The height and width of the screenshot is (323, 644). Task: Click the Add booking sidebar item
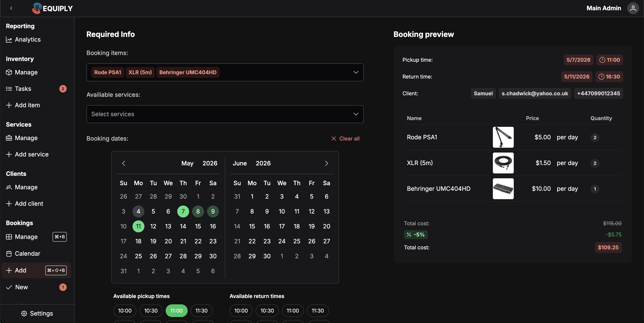point(36,270)
